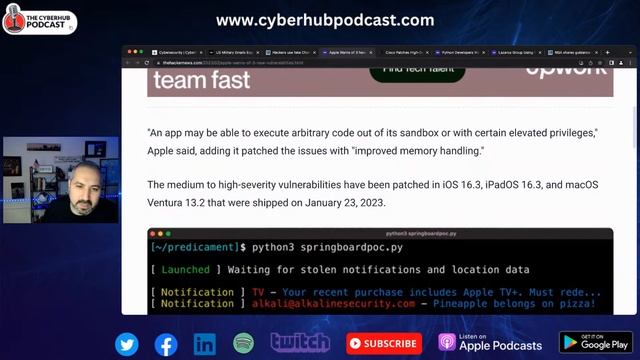Click the browser forward arrow
The height and width of the screenshot is (360, 640).
(x=137, y=63)
